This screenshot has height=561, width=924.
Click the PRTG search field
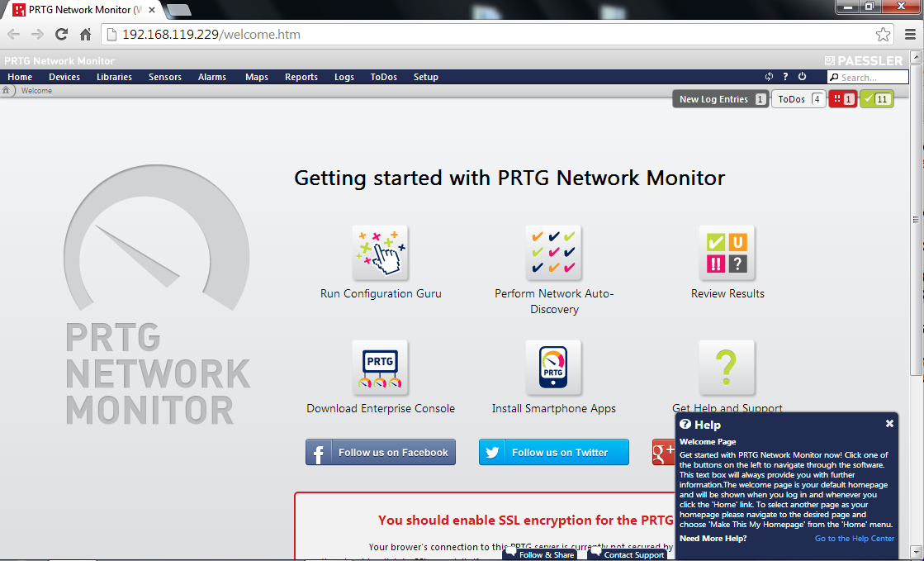tap(868, 78)
